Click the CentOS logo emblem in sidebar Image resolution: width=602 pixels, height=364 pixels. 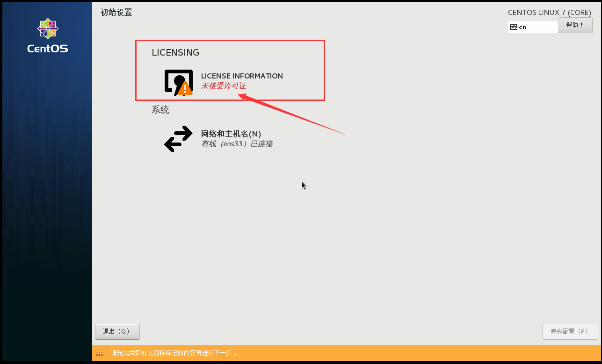[48, 29]
